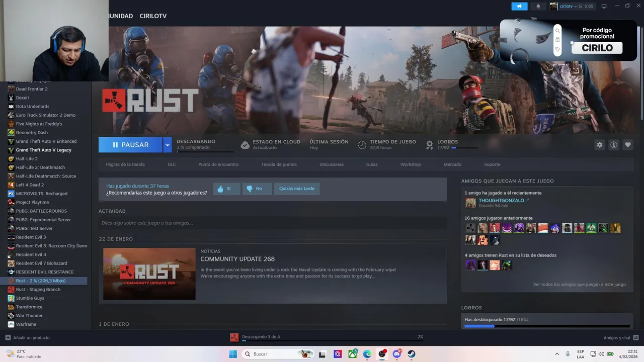Select Grand Theft Auto V Legacy

(44, 150)
